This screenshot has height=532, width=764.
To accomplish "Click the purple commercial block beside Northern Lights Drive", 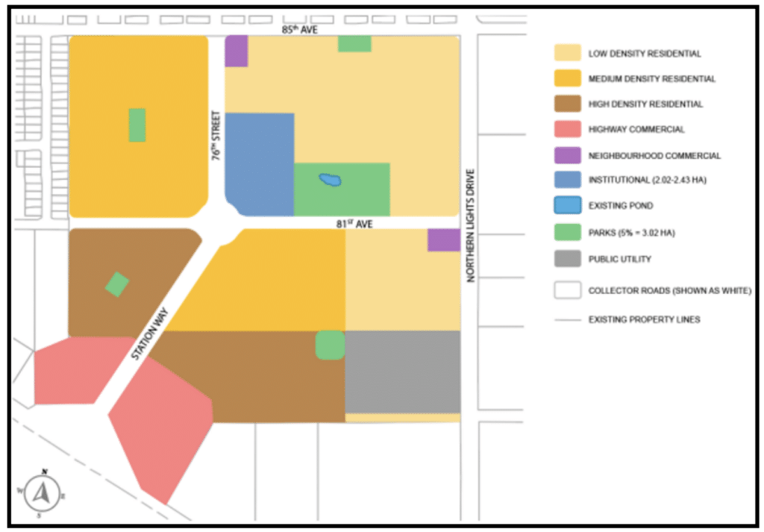I will coord(443,240).
